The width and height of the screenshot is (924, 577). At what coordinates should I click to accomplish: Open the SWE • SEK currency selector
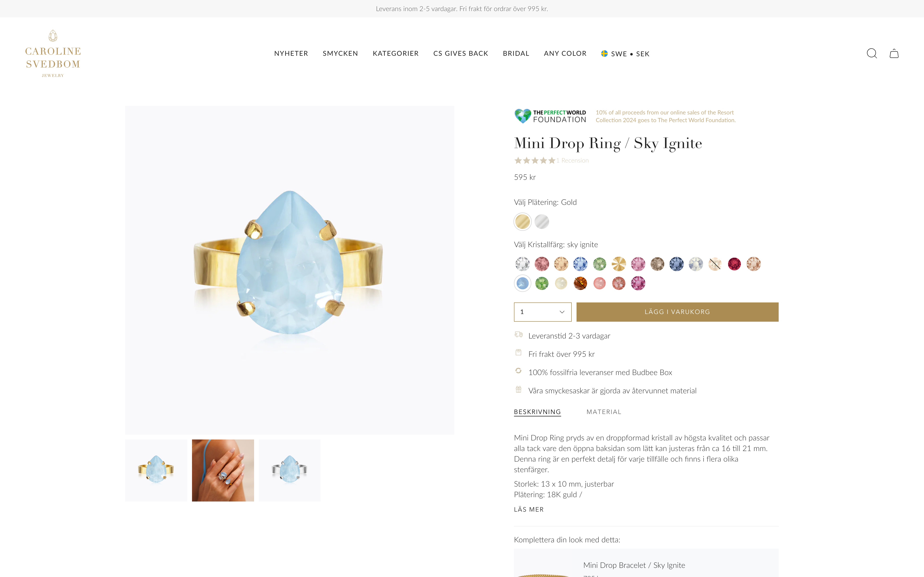click(630, 54)
